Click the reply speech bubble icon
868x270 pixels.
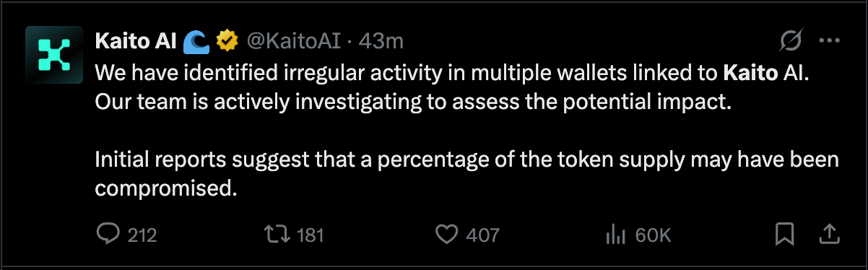[x=108, y=234]
